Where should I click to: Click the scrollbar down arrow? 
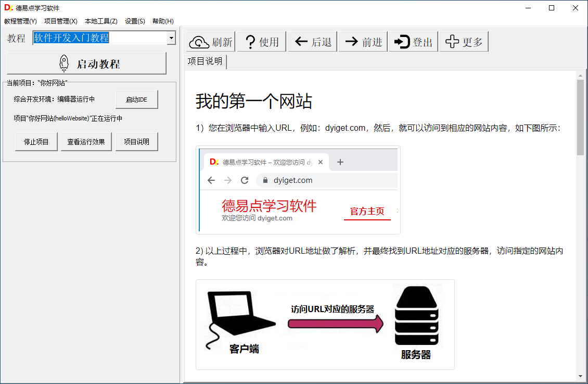[581, 376]
